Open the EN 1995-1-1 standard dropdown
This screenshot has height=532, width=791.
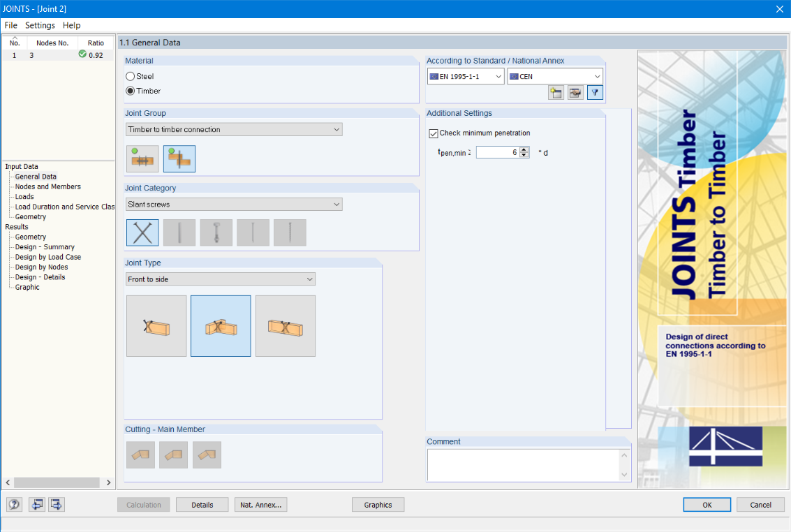coord(500,75)
